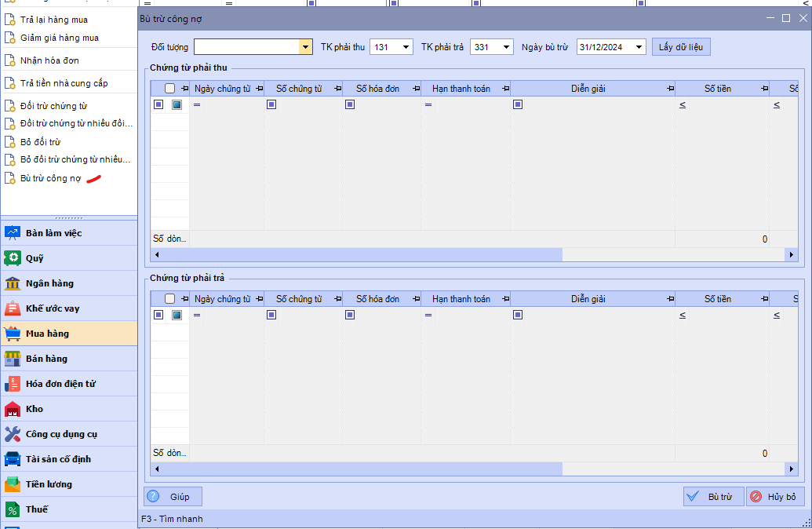Open the Ngân hàng module icon
812x529 pixels.
13,283
